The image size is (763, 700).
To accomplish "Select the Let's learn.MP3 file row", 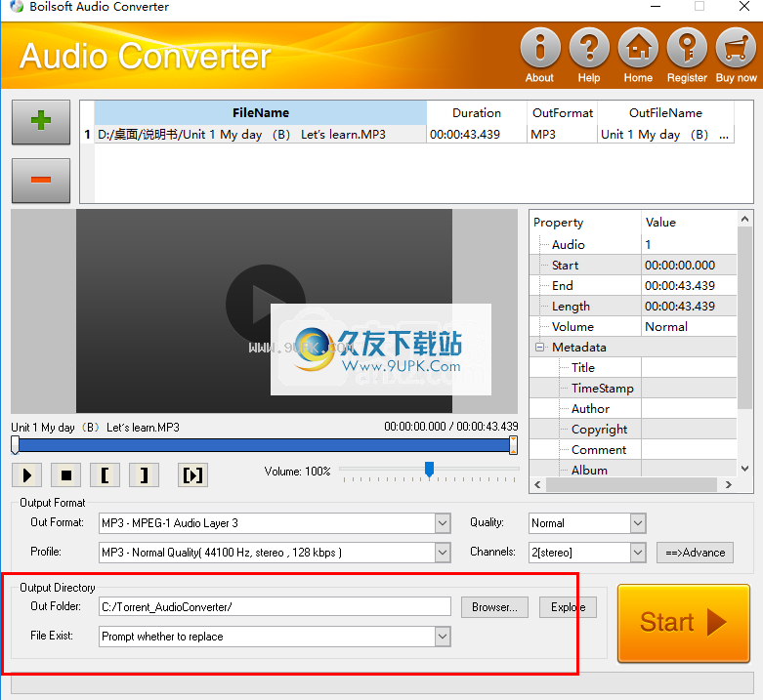I will pos(260,134).
